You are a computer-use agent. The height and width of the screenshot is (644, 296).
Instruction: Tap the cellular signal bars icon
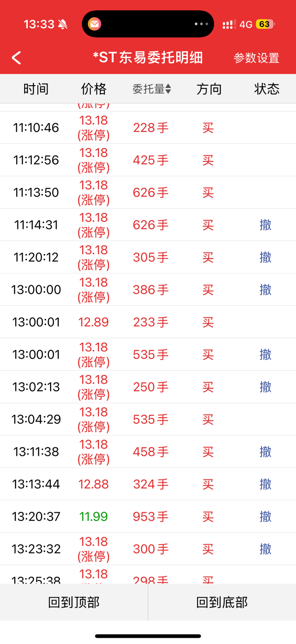(x=229, y=25)
